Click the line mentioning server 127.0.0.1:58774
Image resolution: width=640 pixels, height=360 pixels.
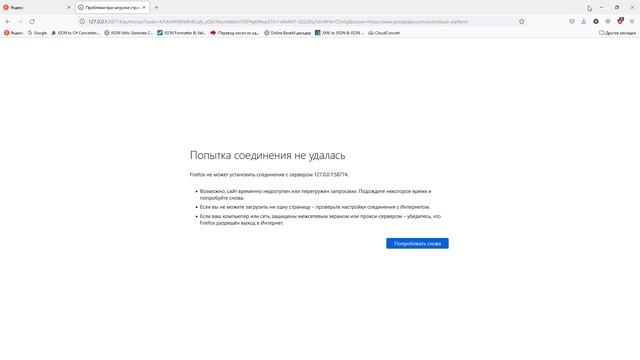[269, 174]
